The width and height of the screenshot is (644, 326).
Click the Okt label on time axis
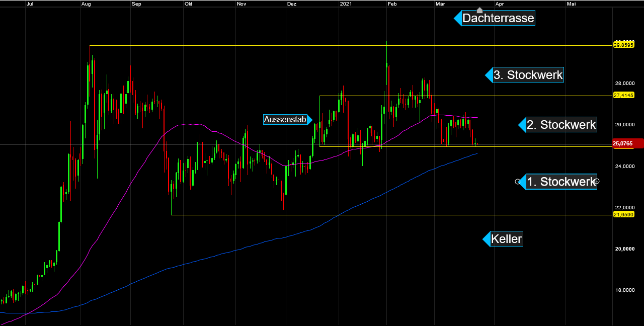[x=189, y=4]
